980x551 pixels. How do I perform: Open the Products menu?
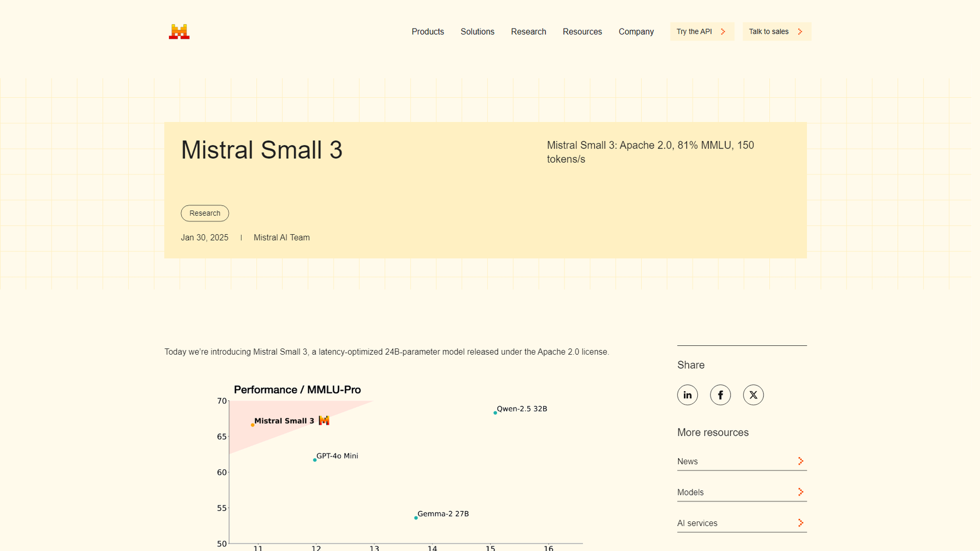[428, 32]
